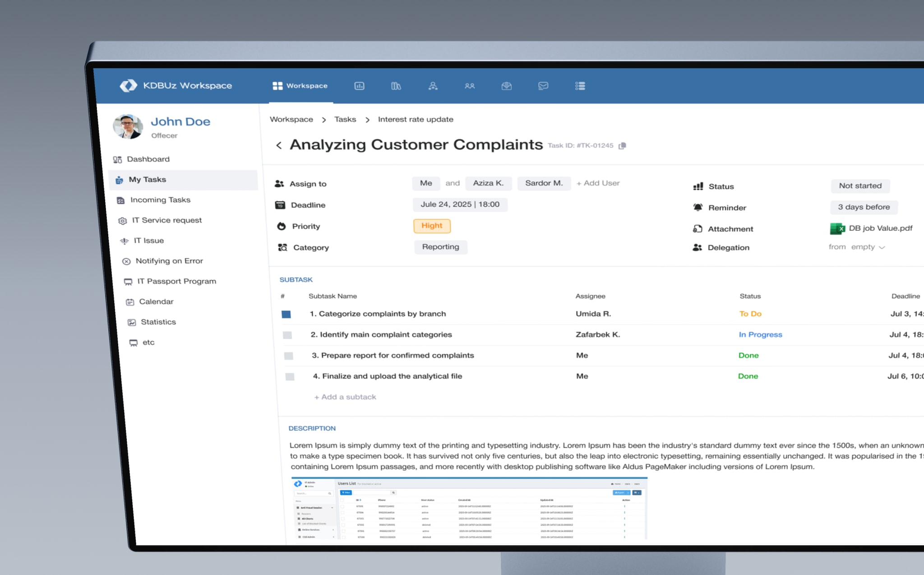Click the Add User link
The image size is (924, 575).
(x=598, y=183)
